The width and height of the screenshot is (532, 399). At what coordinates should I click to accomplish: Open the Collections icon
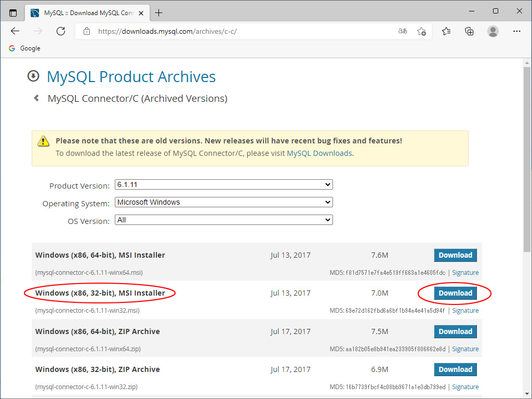469,31
